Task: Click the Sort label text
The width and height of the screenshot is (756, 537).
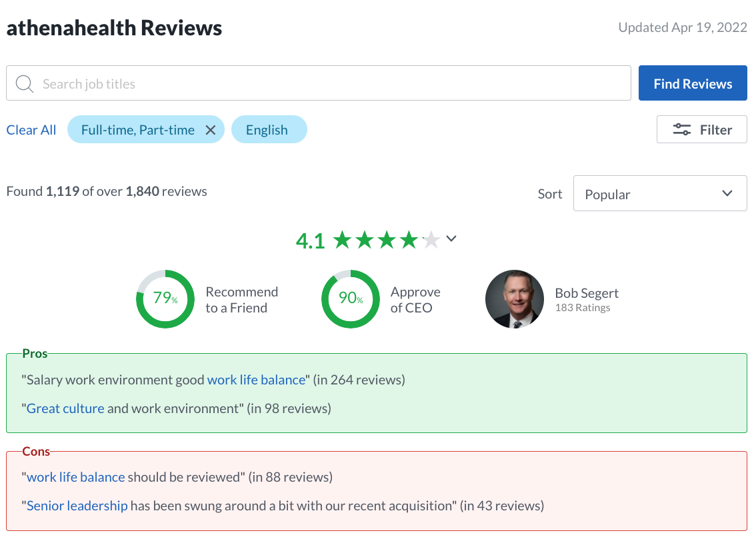Action: point(549,194)
